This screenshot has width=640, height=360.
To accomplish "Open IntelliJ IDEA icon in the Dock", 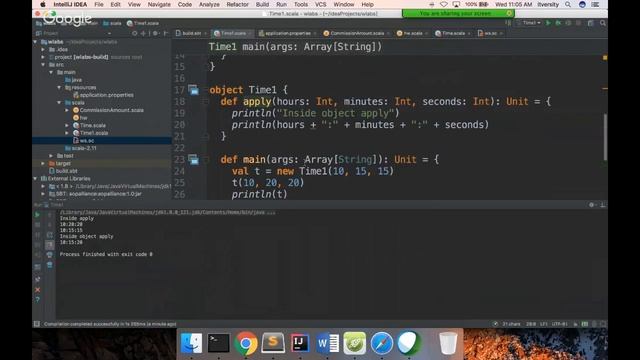I will pos(300,343).
